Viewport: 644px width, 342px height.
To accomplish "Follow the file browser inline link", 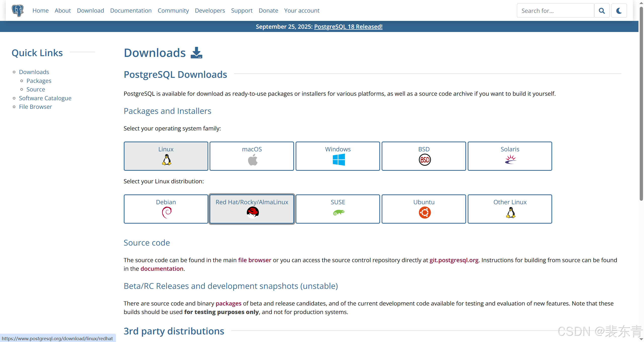I will (x=255, y=260).
